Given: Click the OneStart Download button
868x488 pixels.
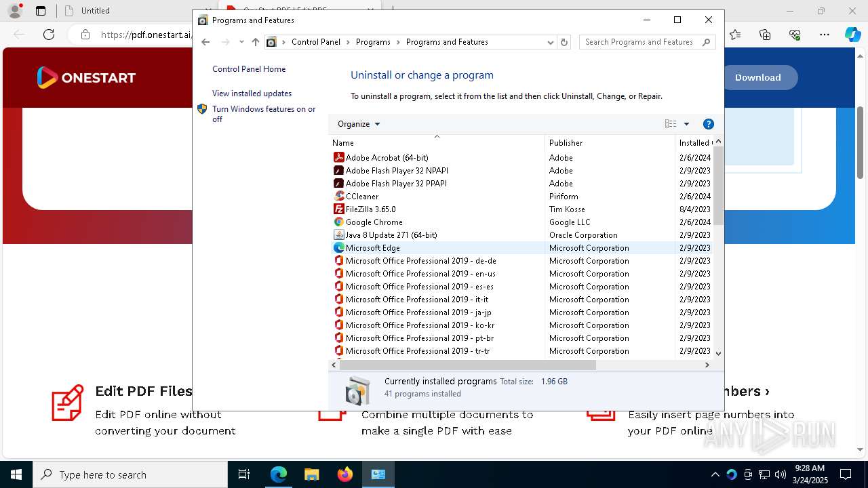Looking at the screenshot, I should [757, 77].
